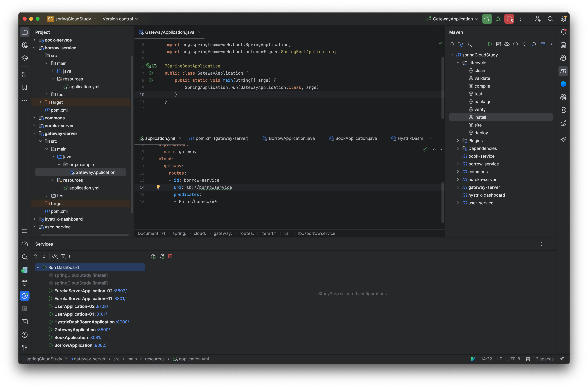Click the Services stop red square button
This screenshot has height=388, width=588.
tap(170, 256)
